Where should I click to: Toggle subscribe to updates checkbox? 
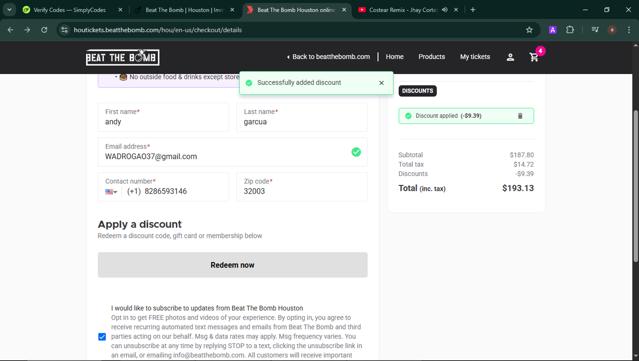(102, 337)
